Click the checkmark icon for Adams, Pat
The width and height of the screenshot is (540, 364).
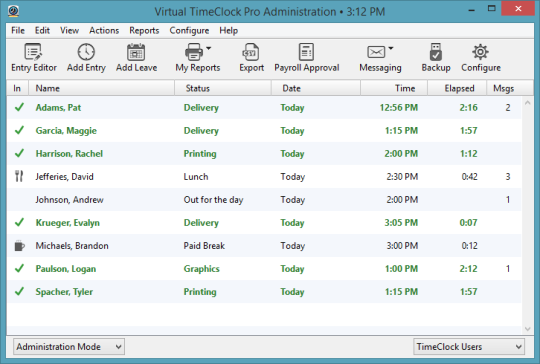(20, 107)
